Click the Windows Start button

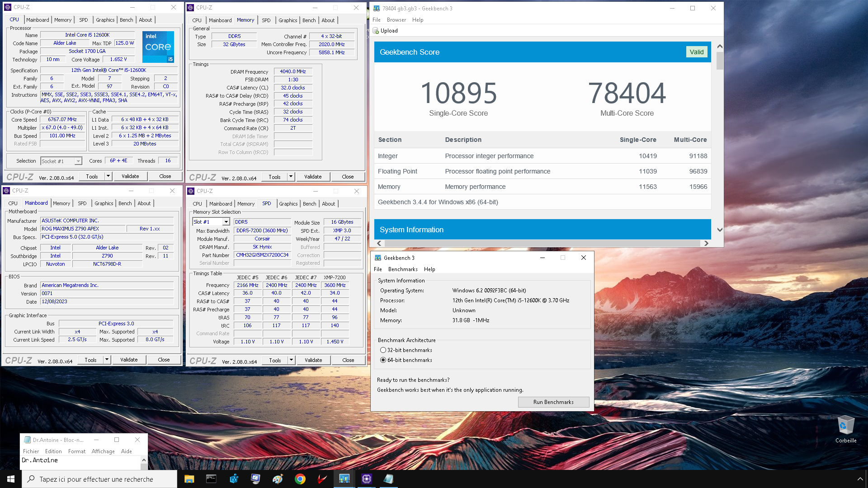pos(11,479)
